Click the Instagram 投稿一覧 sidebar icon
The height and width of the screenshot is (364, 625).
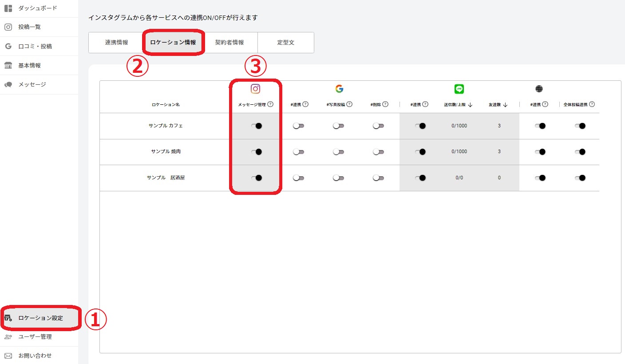8,27
